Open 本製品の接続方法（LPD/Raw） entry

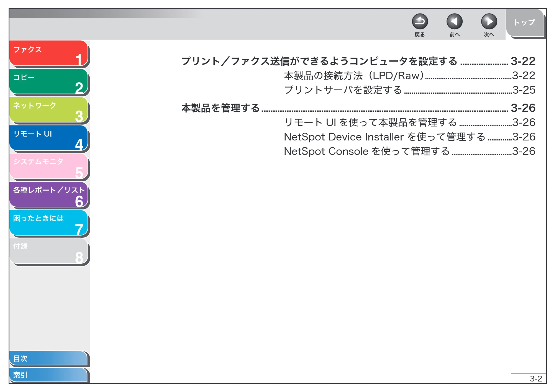coord(409,76)
